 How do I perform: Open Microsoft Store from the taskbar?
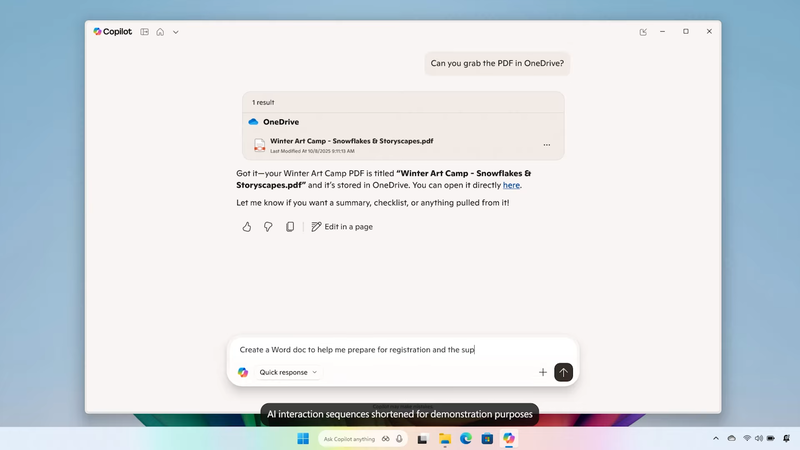click(x=487, y=439)
